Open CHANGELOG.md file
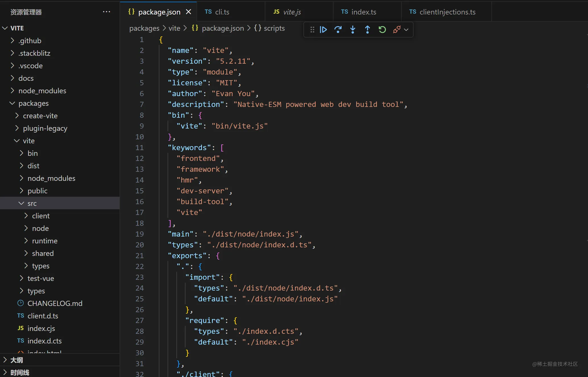The width and height of the screenshot is (588, 377). 60,303
